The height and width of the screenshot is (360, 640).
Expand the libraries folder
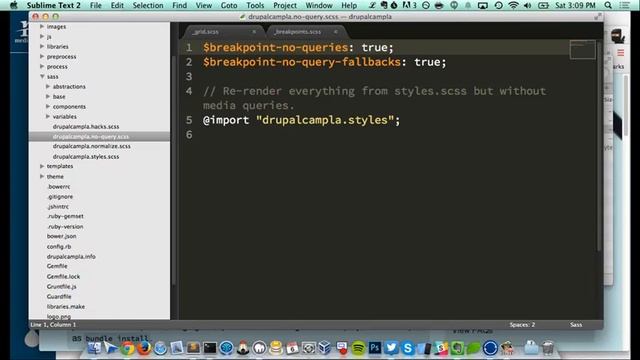click(x=42, y=47)
